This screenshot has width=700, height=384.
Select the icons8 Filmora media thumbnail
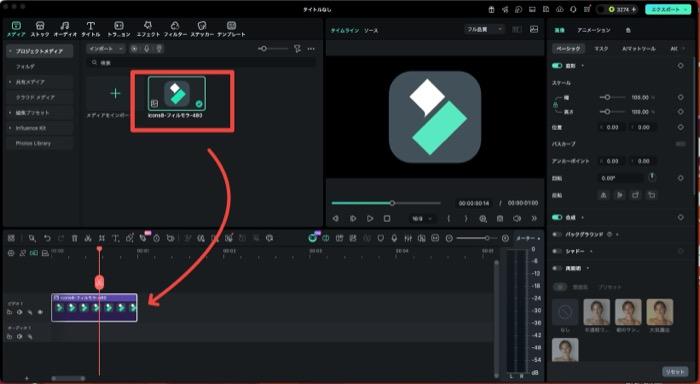click(177, 93)
